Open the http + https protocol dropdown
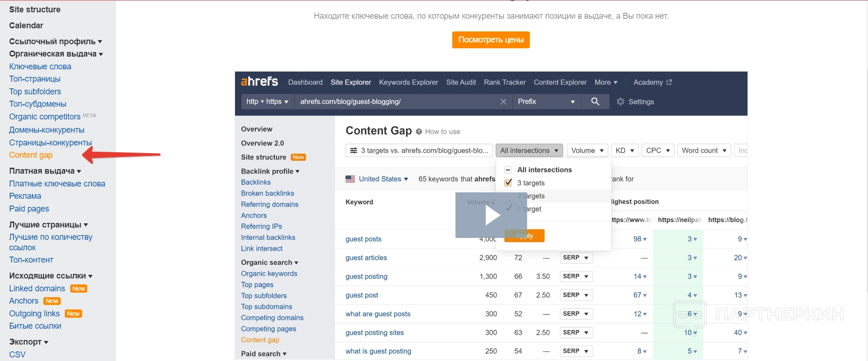Image resolution: width=868 pixels, height=361 pixels. [267, 101]
